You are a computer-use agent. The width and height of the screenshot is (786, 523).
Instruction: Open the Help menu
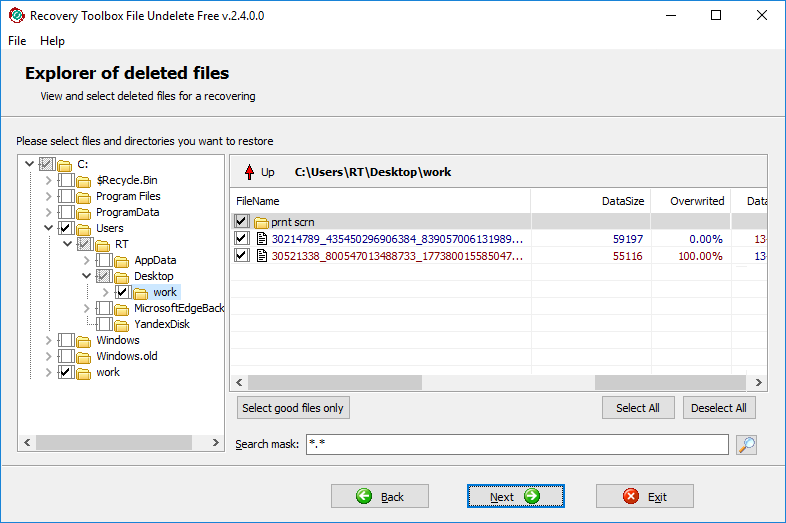pyautogui.click(x=52, y=41)
